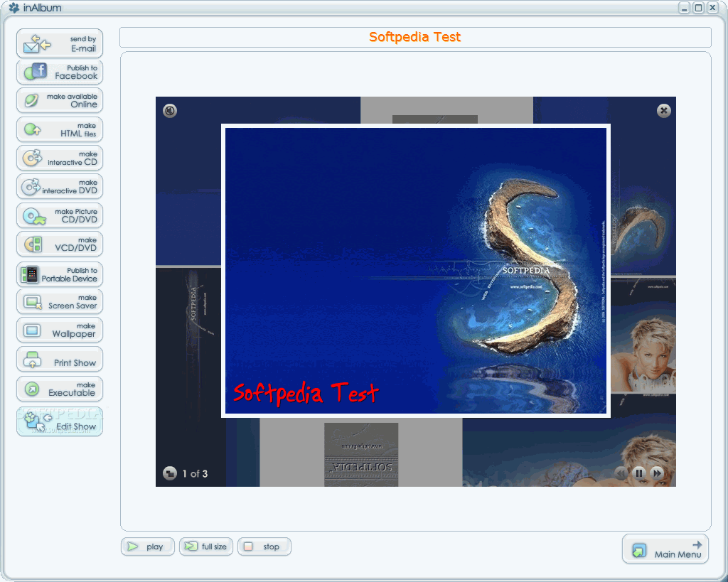Skip to the next slide

[x=656, y=473]
